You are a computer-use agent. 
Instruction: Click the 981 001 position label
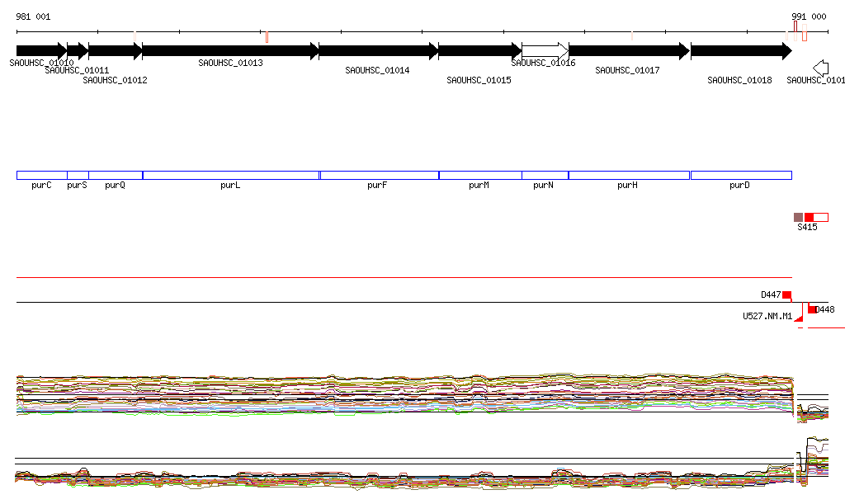(33, 16)
